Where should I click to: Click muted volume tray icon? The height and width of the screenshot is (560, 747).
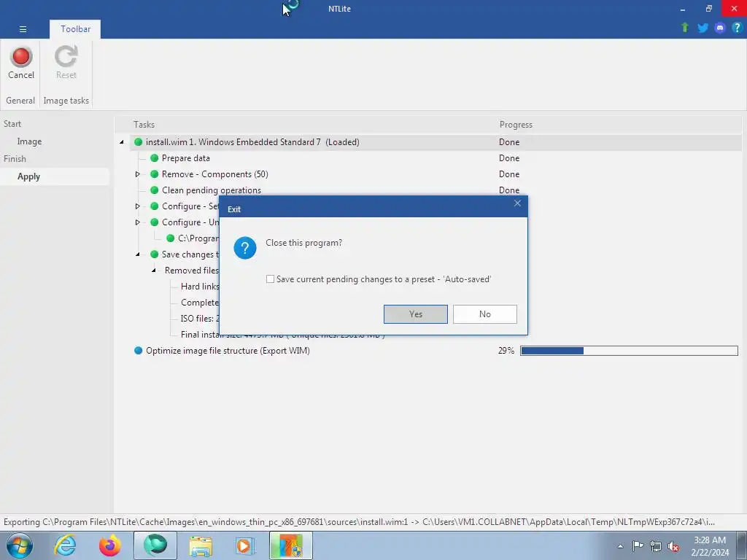(x=673, y=546)
